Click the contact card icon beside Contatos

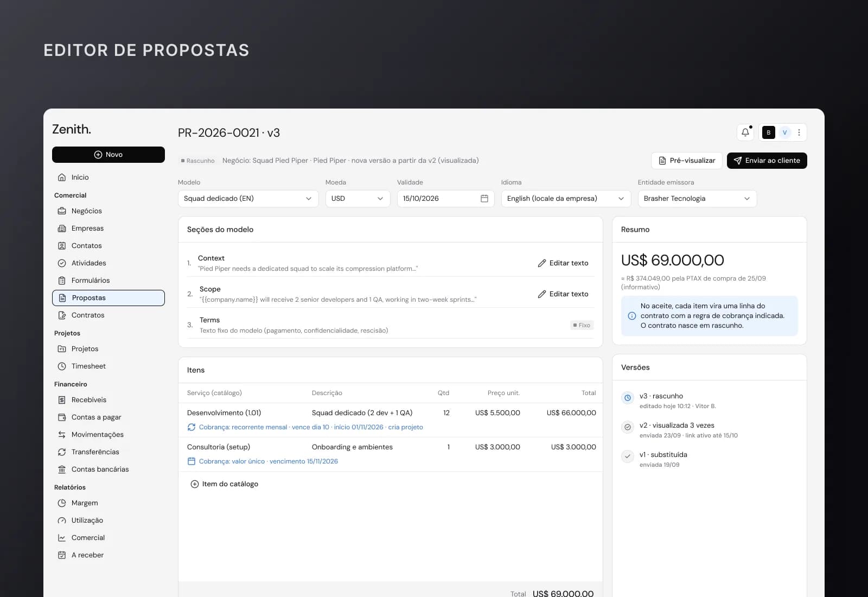[x=62, y=246]
